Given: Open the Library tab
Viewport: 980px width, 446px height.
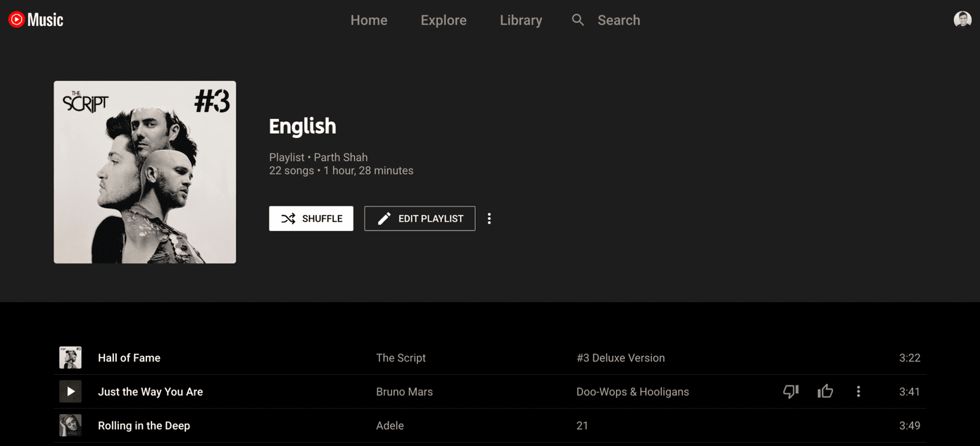Looking at the screenshot, I should click(521, 20).
